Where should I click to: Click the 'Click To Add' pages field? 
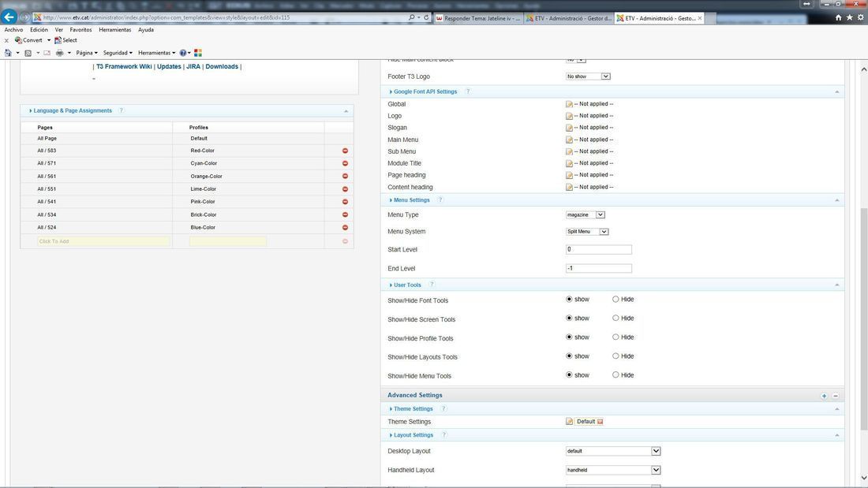[x=103, y=241]
